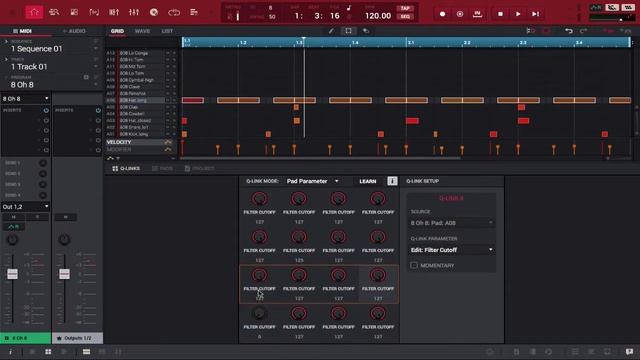Toggle the second channel inserts power button
Image resolution: width=640 pixels, height=360 pixels.
(x=98, y=111)
